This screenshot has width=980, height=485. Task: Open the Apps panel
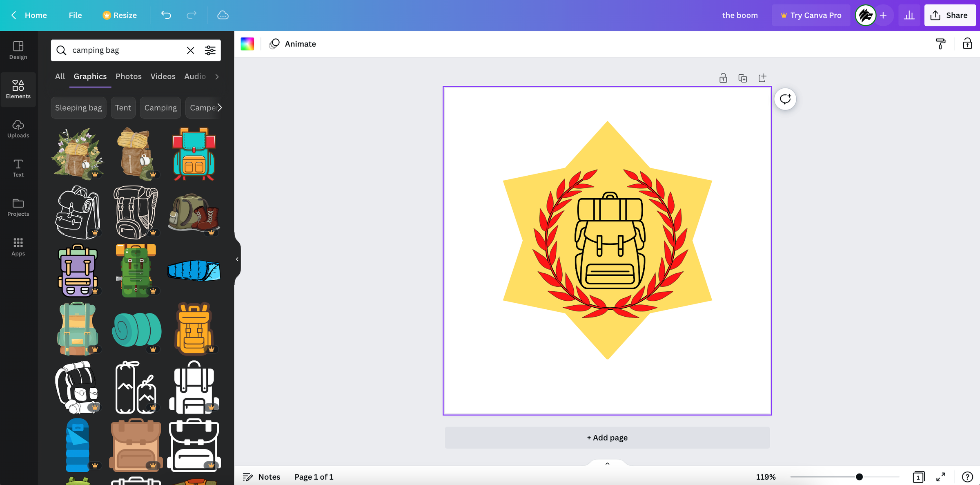point(18,246)
